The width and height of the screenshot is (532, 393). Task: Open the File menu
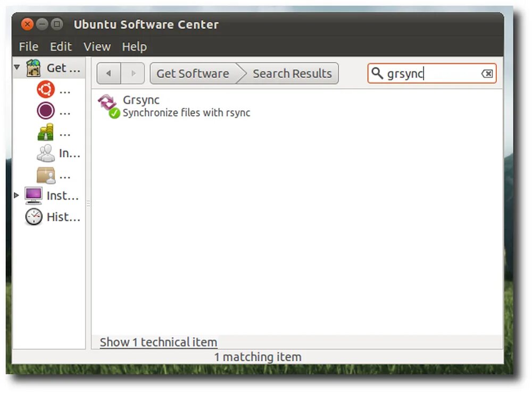tap(29, 46)
